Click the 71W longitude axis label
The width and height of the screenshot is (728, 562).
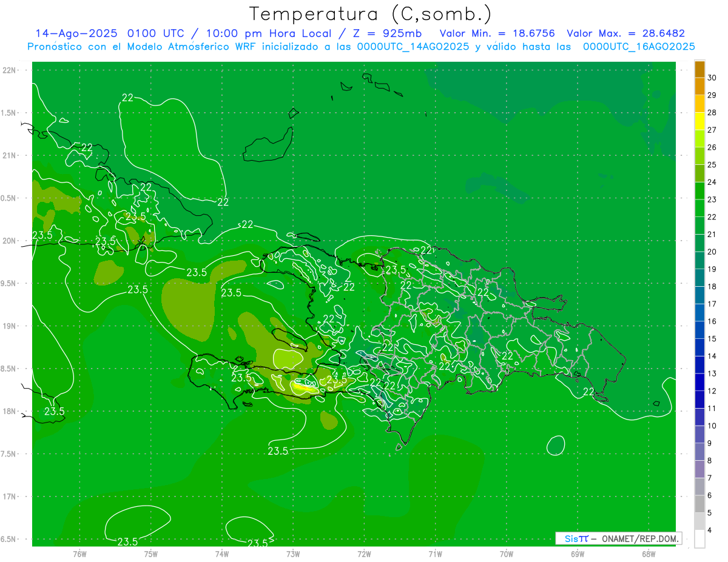[435, 554]
